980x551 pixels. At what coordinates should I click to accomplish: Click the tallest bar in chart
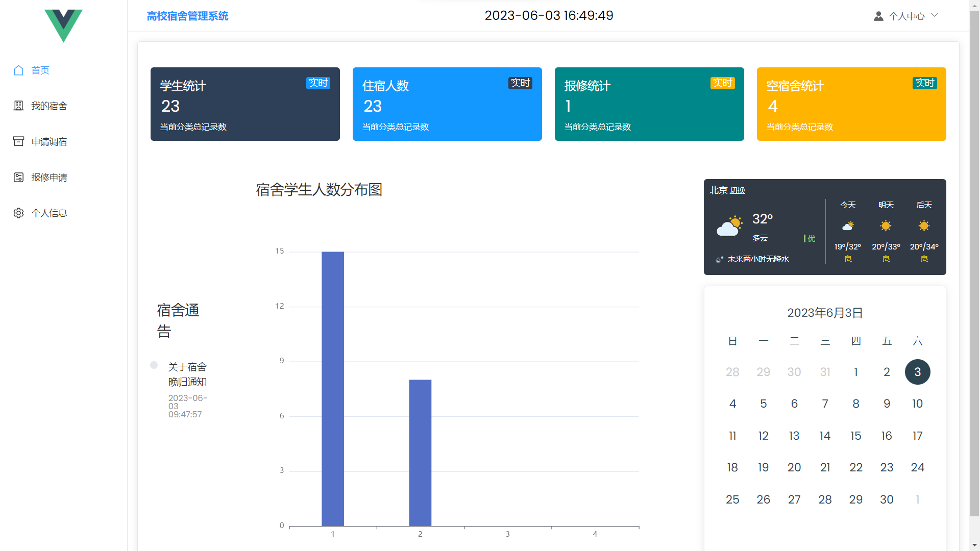[333, 388]
